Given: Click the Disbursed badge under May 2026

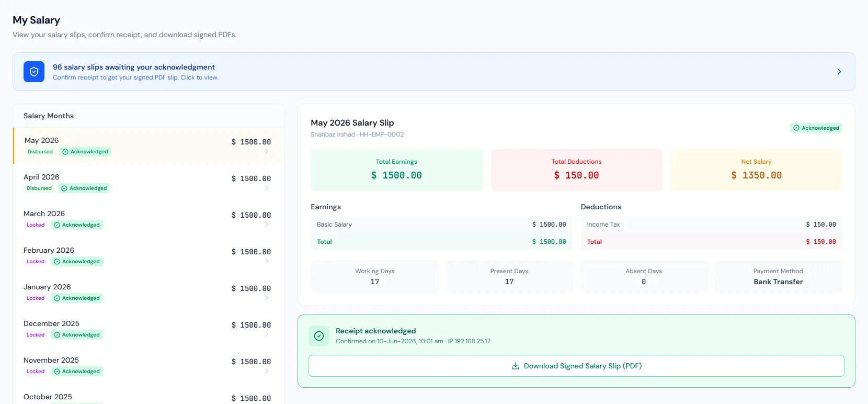Looking at the screenshot, I should click(x=40, y=152).
